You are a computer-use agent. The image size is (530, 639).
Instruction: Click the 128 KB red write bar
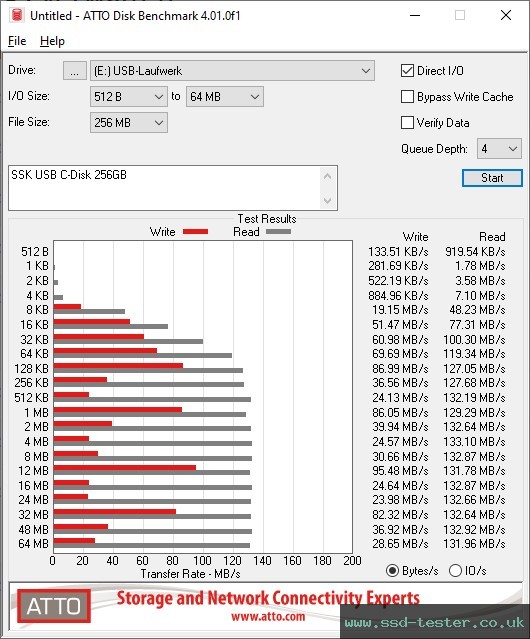click(x=118, y=366)
